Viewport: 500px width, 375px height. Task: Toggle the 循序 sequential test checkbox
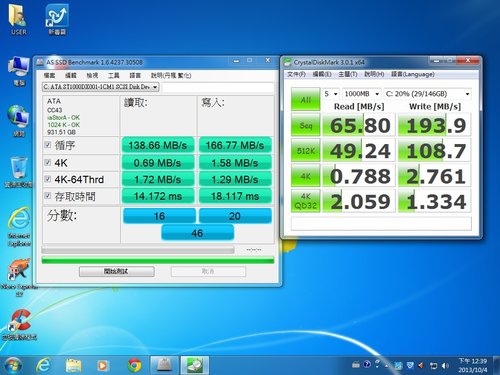coord(48,145)
